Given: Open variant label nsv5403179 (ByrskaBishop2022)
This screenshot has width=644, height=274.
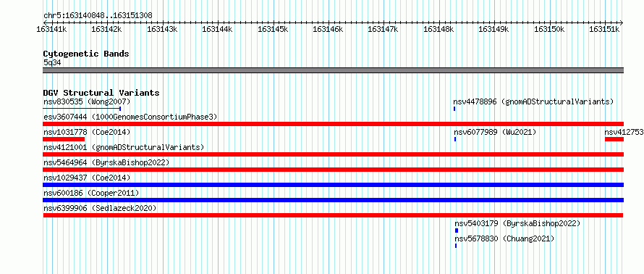Looking at the screenshot, I should (x=517, y=223).
